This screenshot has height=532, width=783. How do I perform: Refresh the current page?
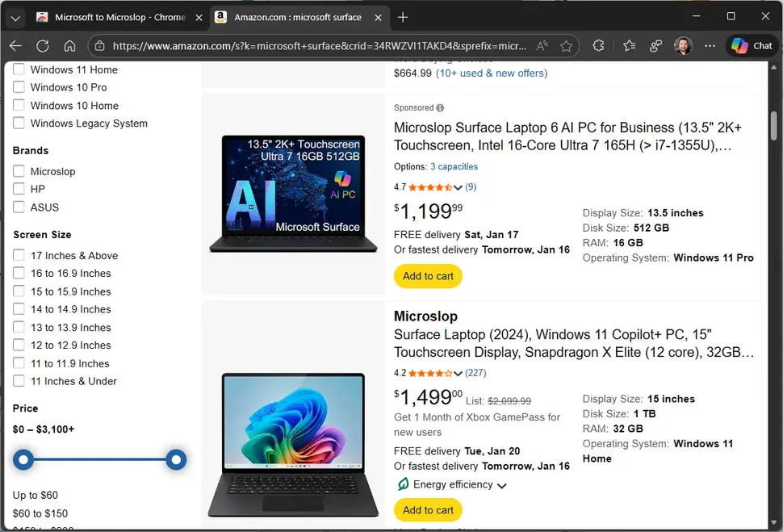43,46
